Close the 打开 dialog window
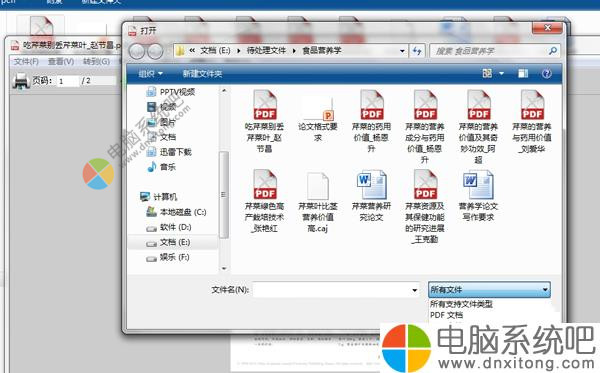Image resolution: width=600 pixels, height=373 pixels. pos(547,28)
